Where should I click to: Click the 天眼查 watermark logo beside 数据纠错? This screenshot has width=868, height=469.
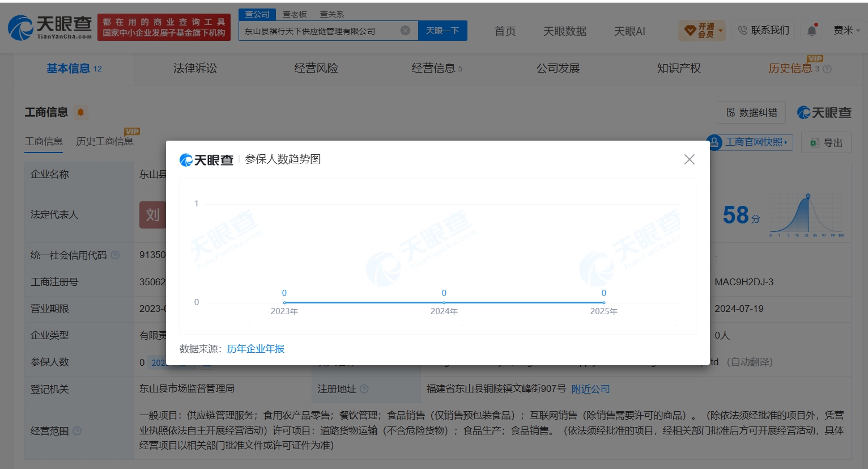[824, 112]
